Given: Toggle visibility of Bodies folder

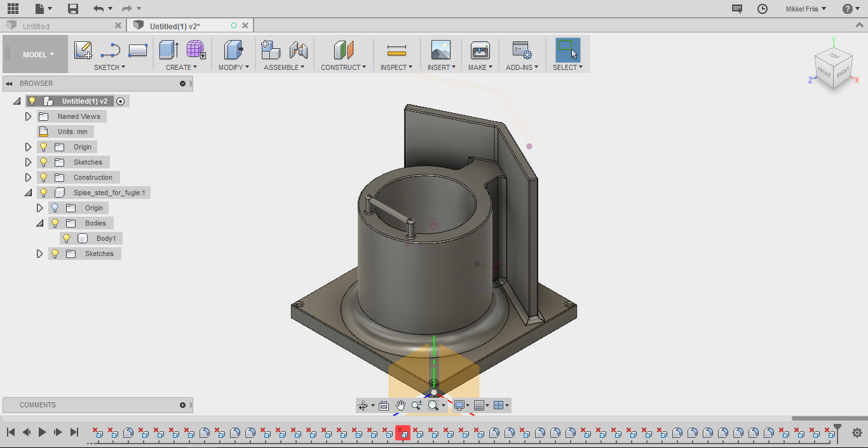Looking at the screenshot, I should click(55, 223).
